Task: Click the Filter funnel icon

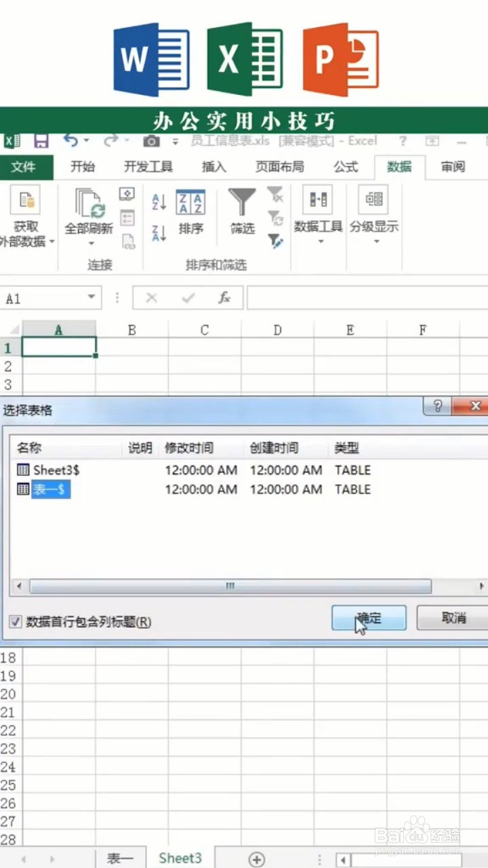Action: pyautogui.click(x=242, y=203)
